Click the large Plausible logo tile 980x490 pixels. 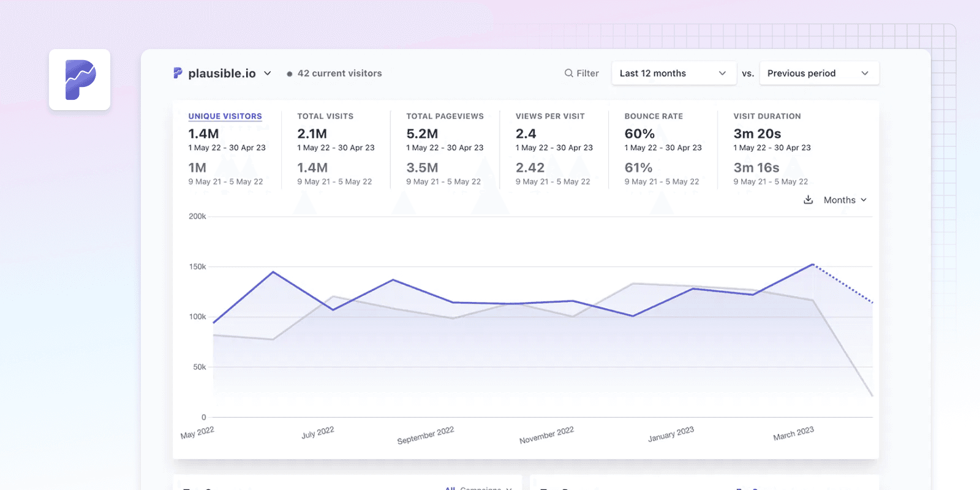coord(80,80)
